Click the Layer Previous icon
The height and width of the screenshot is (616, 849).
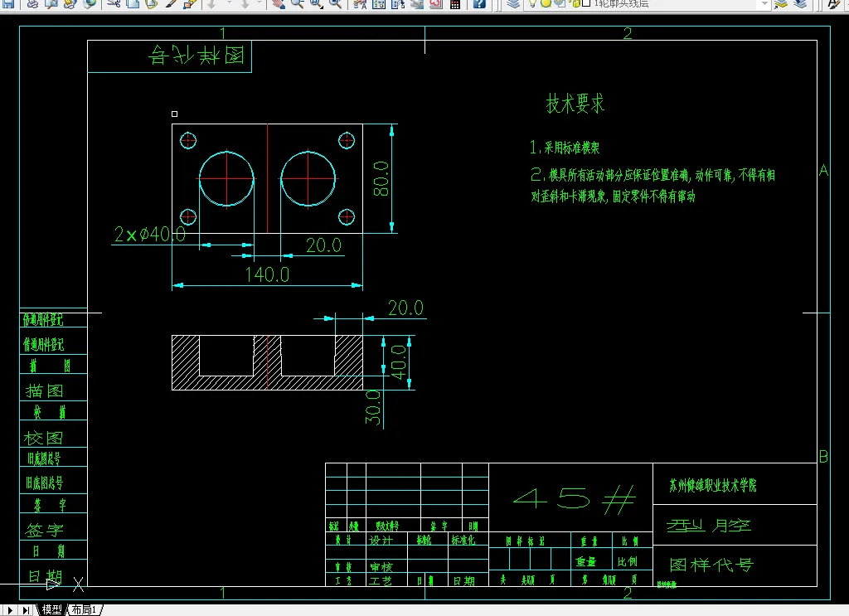tap(800, 4)
